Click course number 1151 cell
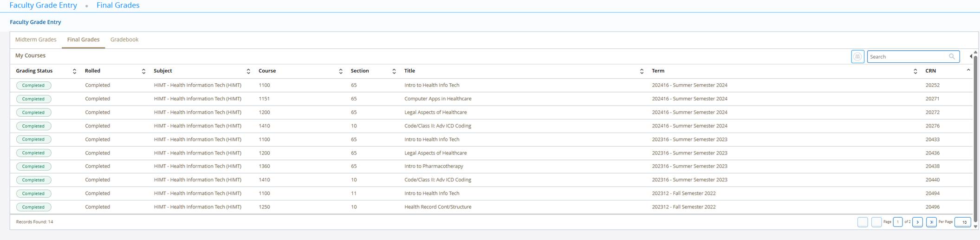980x240 pixels. point(264,99)
